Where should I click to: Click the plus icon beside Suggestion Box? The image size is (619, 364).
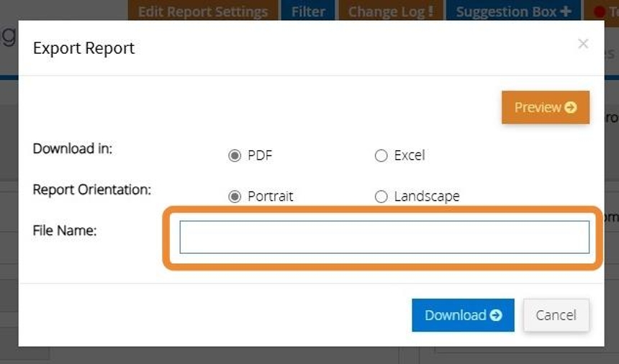click(x=566, y=12)
